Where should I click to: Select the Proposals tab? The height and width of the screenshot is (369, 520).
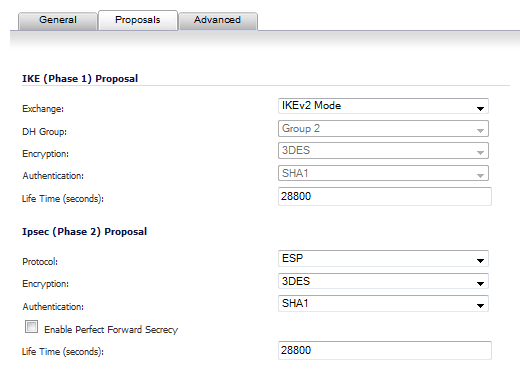pyautogui.click(x=138, y=20)
